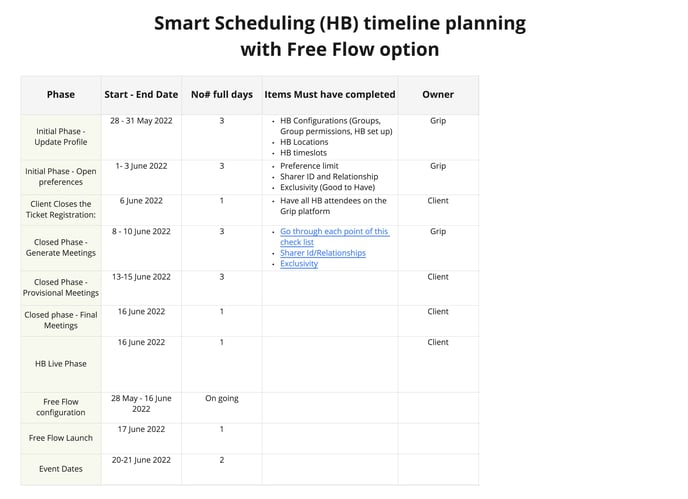The width and height of the screenshot is (688, 499).
Task: Select the 28 - 31 May 2022 date cell
Action: click(x=141, y=137)
